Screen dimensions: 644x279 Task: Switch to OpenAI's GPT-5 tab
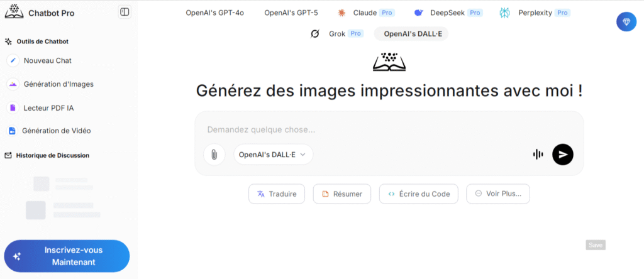[291, 13]
